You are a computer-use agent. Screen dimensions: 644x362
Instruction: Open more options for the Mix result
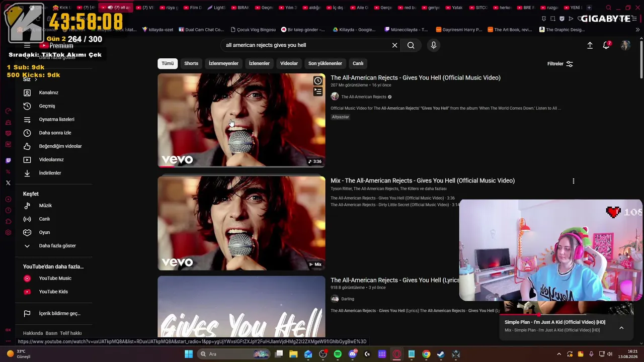573,181
